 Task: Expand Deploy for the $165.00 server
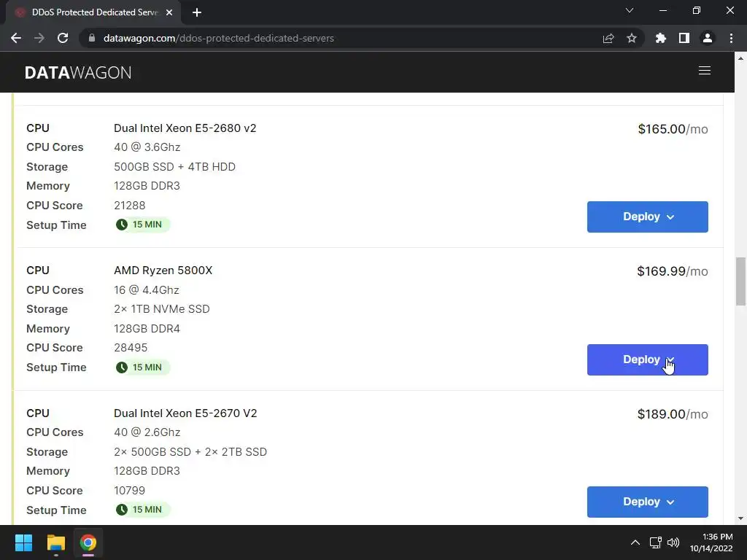pyautogui.click(x=647, y=217)
